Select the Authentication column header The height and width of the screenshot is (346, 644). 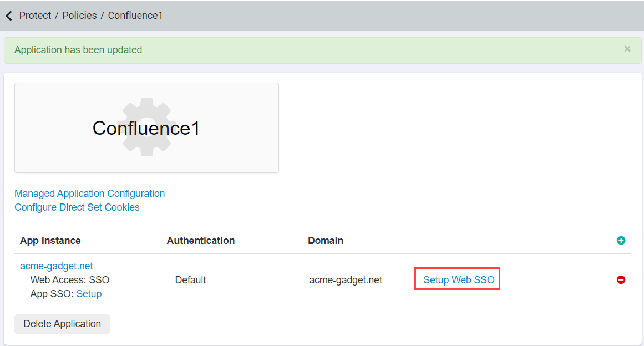click(x=201, y=241)
